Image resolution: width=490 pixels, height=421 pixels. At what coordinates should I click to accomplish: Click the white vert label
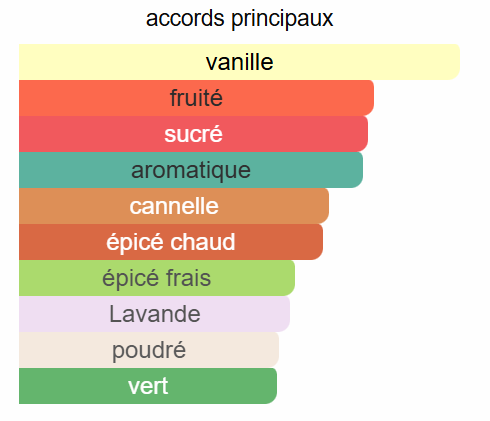tap(148, 387)
